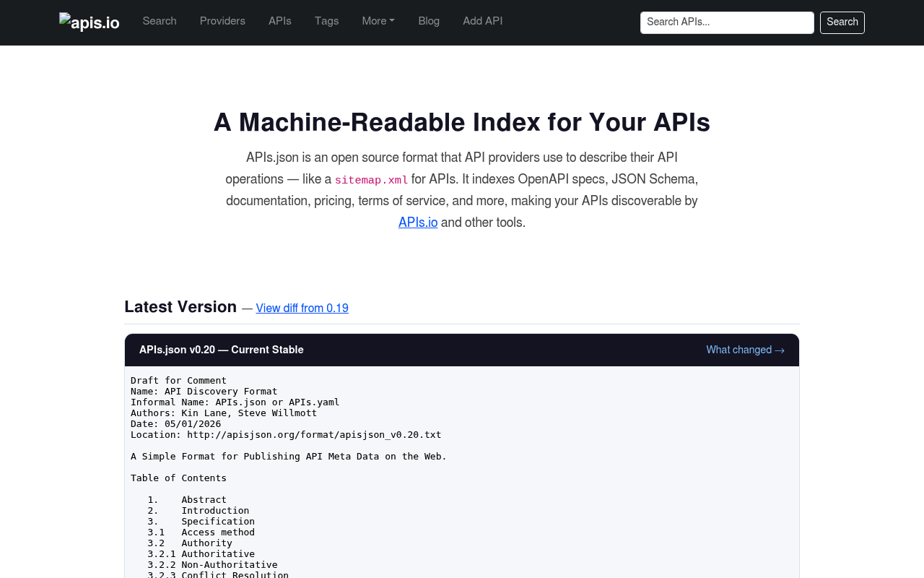Click '3.1 Access method' contents entry

pos(201,532)
